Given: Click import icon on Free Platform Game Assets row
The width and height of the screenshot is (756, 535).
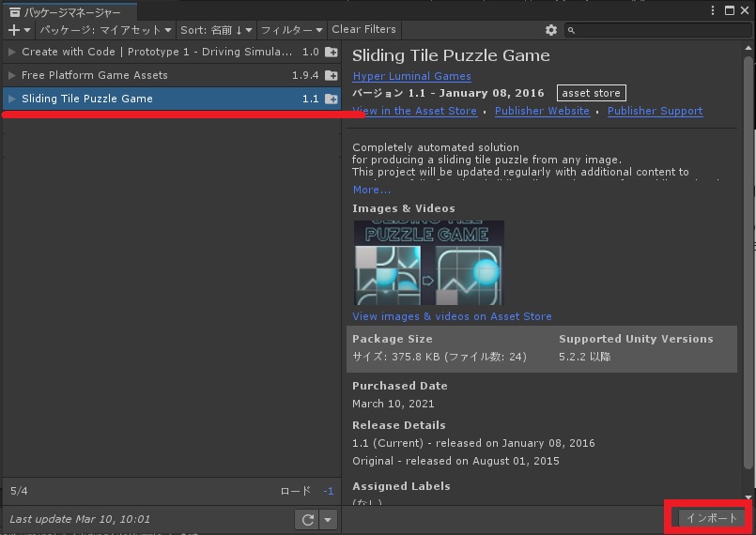Looking at the screenshot, I should click(332, 75).
